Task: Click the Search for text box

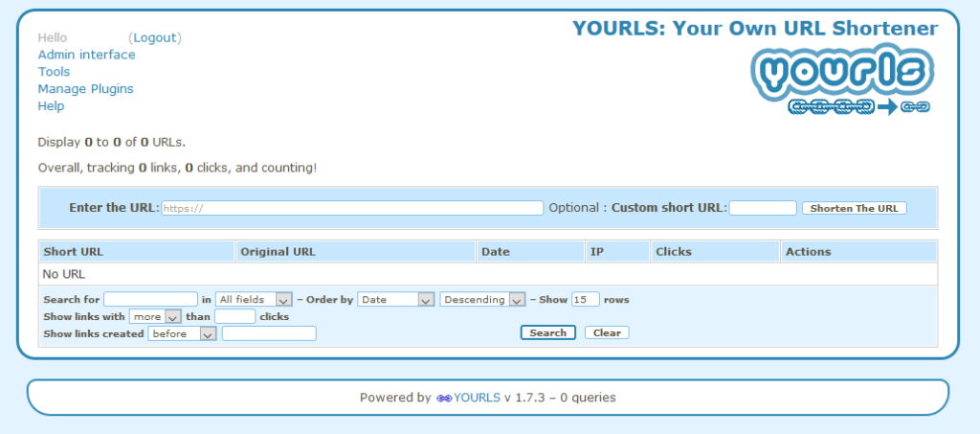Action: (x=150, y=299)
